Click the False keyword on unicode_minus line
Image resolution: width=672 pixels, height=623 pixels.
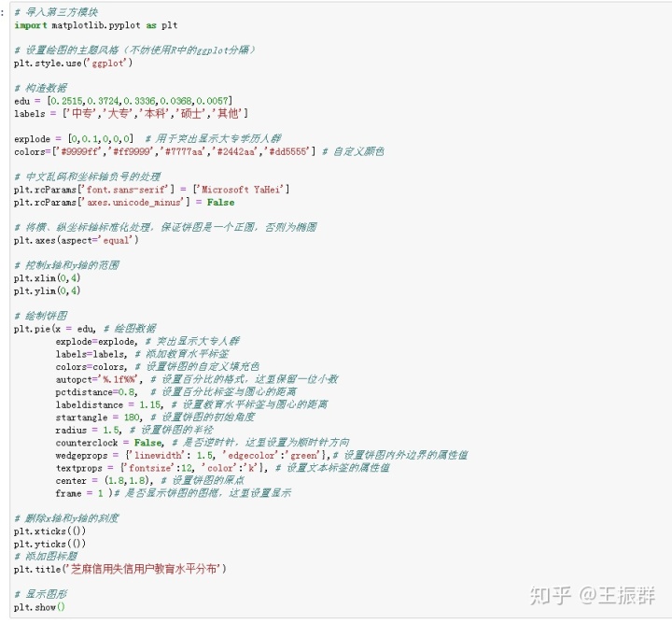pyautogui.click(x=220, y=203)
